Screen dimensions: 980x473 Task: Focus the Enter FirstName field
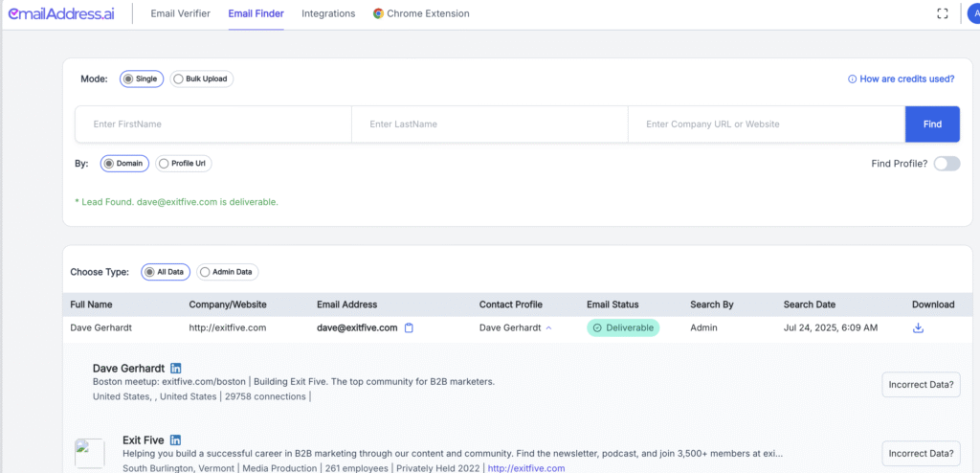pyautogui.click(x=213, y=124)
